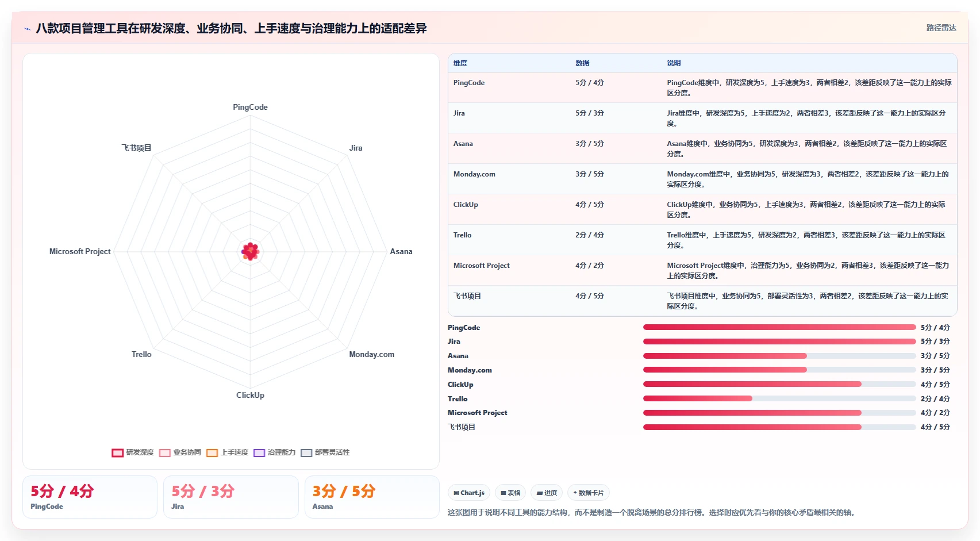Click the Microsoft Project radar axis label

[x=80, y=251]
